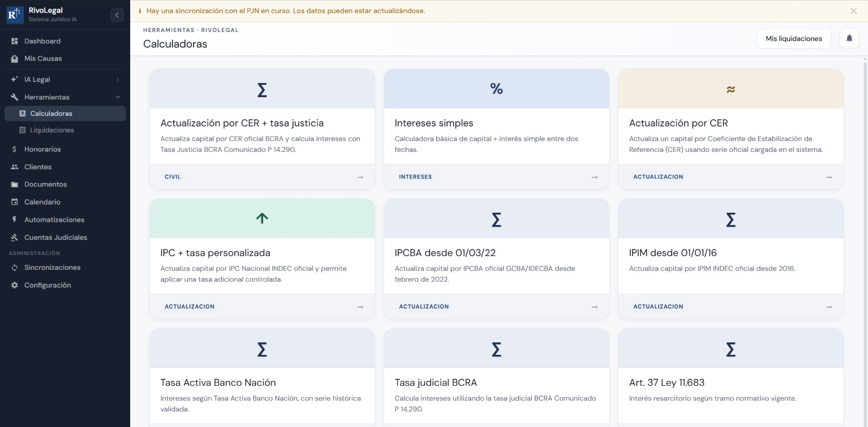Open Honorarios section
Image resolution: width=868 pixels, height=427 pixels.
click(65, 149)
